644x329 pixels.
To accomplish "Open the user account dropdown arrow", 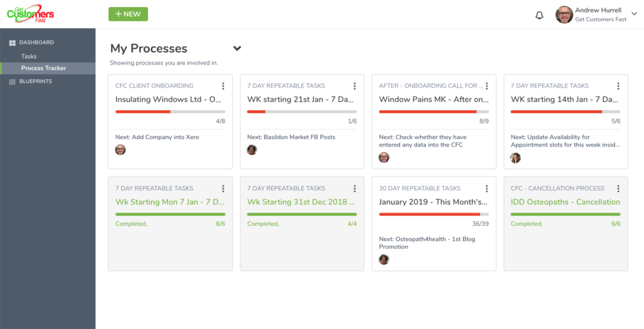I will (634, 14).
